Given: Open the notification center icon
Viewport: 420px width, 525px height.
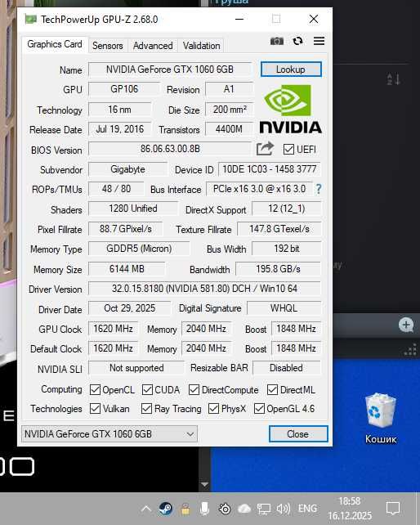Looking at the screenshot, I should point(393,509).
